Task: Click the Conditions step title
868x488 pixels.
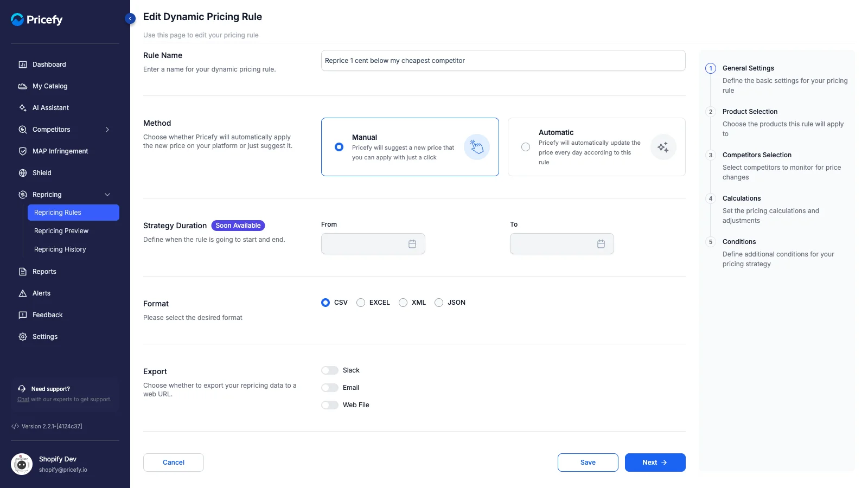Action: (739, 242)
